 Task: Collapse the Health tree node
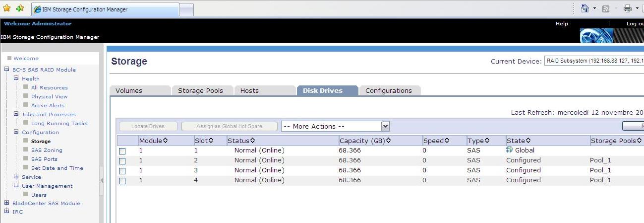16,78
